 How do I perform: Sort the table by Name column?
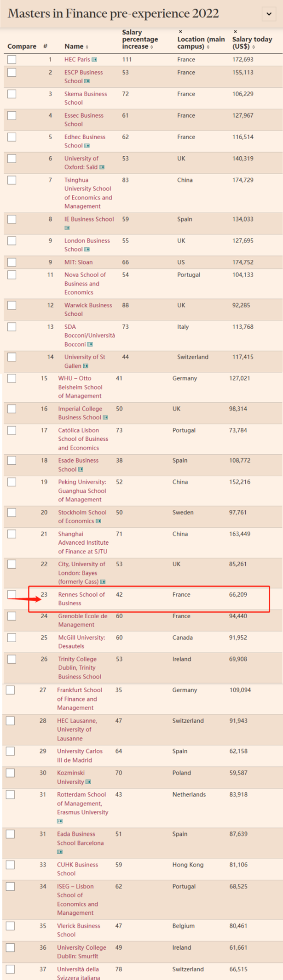pyautogui.click(x=76, y=46)
